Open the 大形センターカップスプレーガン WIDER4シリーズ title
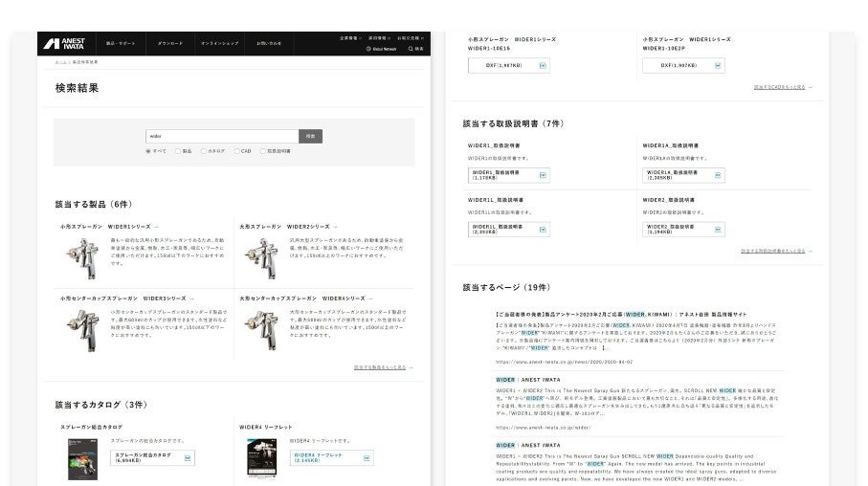868x486 pixels. (x=302, y=298)
